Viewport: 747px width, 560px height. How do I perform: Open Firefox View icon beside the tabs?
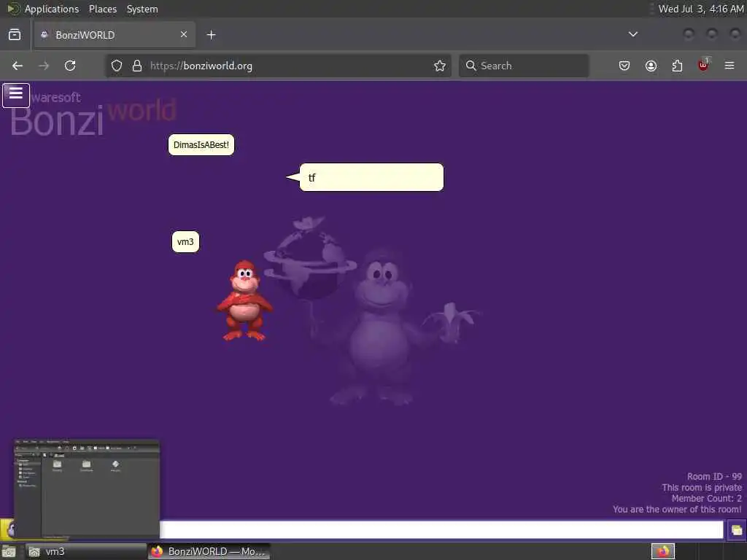click(15, 35)
